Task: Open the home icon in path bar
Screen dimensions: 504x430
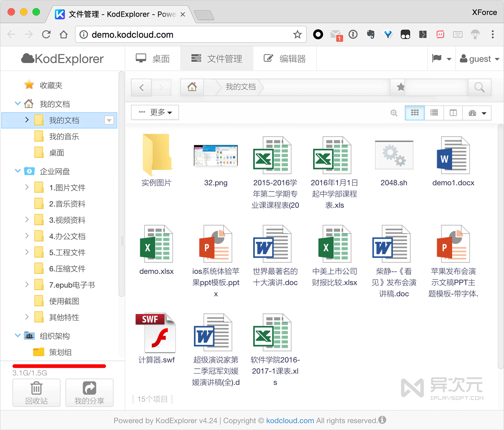Action: [x=192, y=87]
